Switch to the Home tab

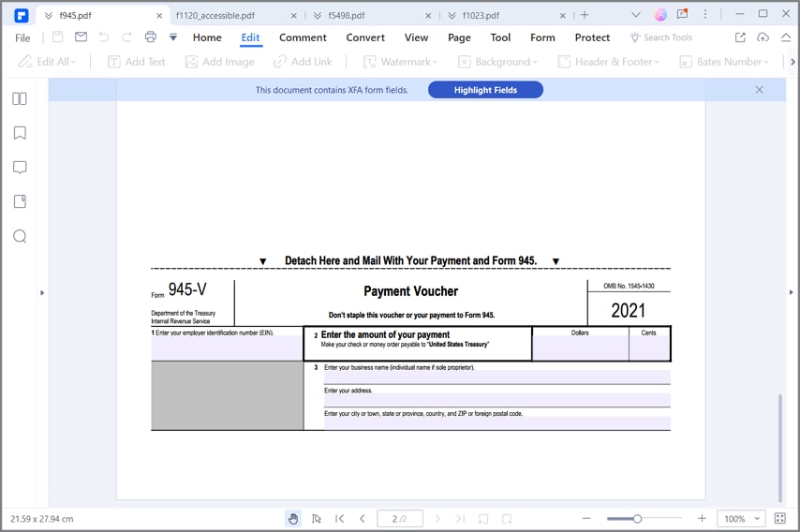[x=207, y=37]
